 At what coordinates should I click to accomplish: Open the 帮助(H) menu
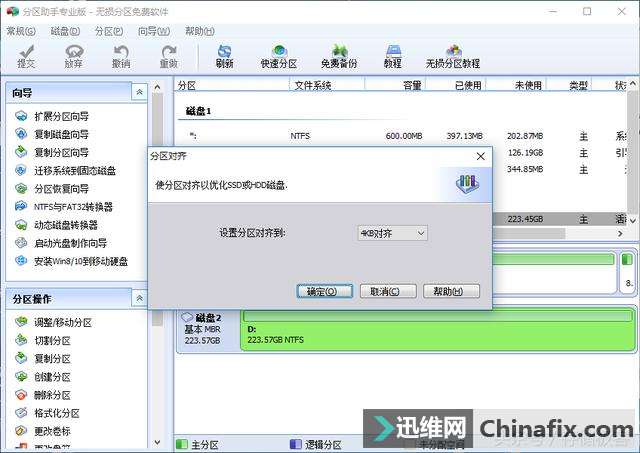(x=200, y=31)
